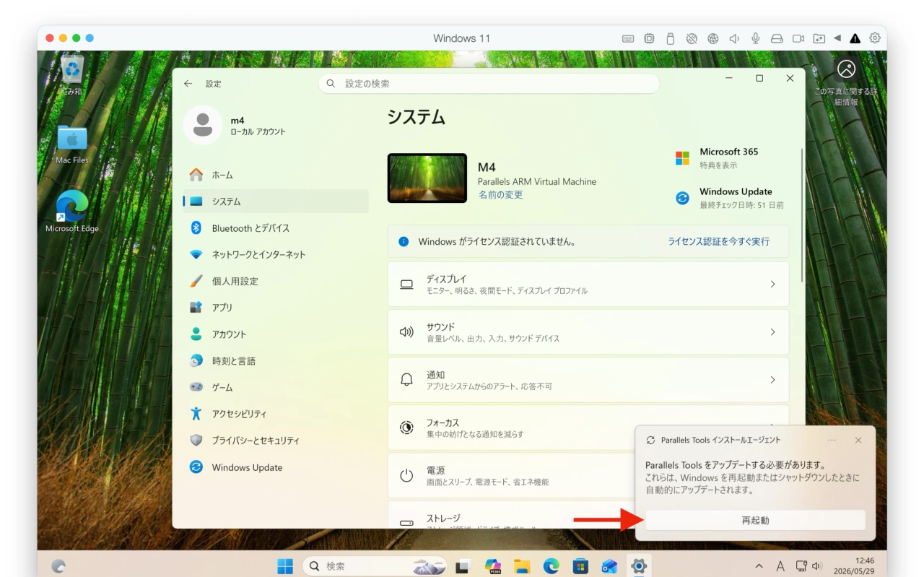Open アクセシビリティ in the sidebar

(x=276, y=414)
